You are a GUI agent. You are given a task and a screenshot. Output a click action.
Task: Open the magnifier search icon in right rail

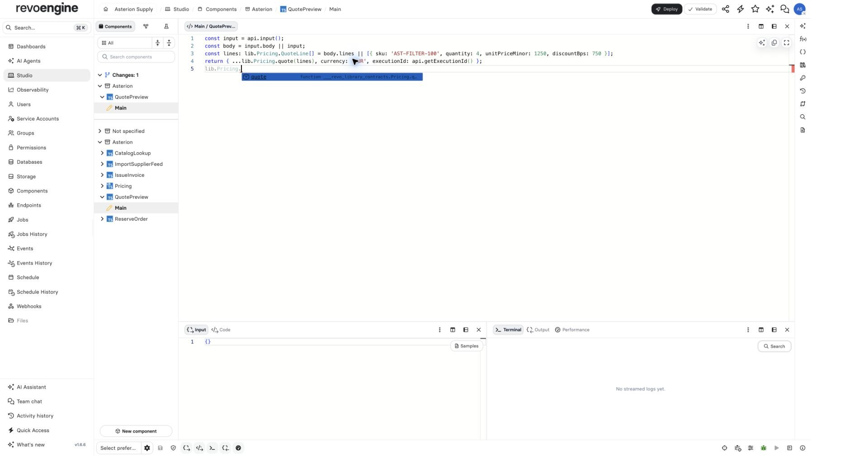click(x=803, y=117)
